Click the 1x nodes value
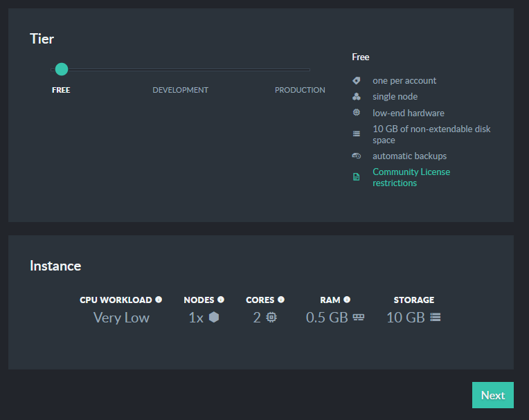Screen dimensions: 529x420 196,318
